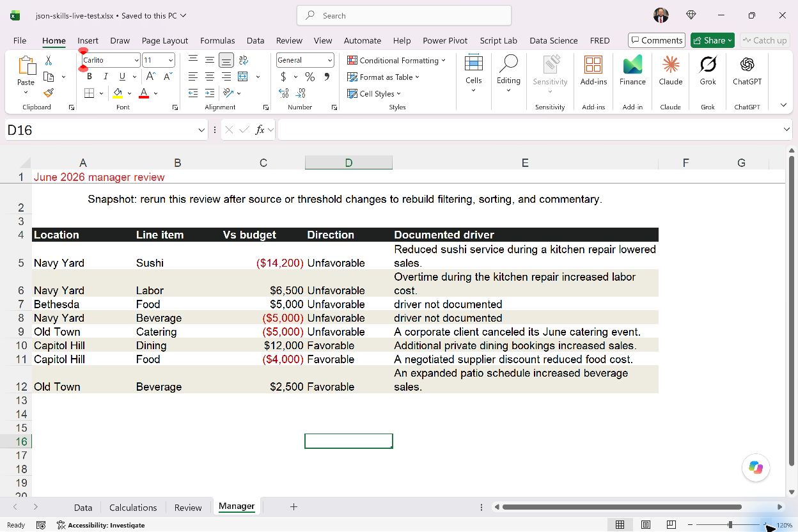
Task: Open the Copilot floating button
Action: click(x=756, y=467)
